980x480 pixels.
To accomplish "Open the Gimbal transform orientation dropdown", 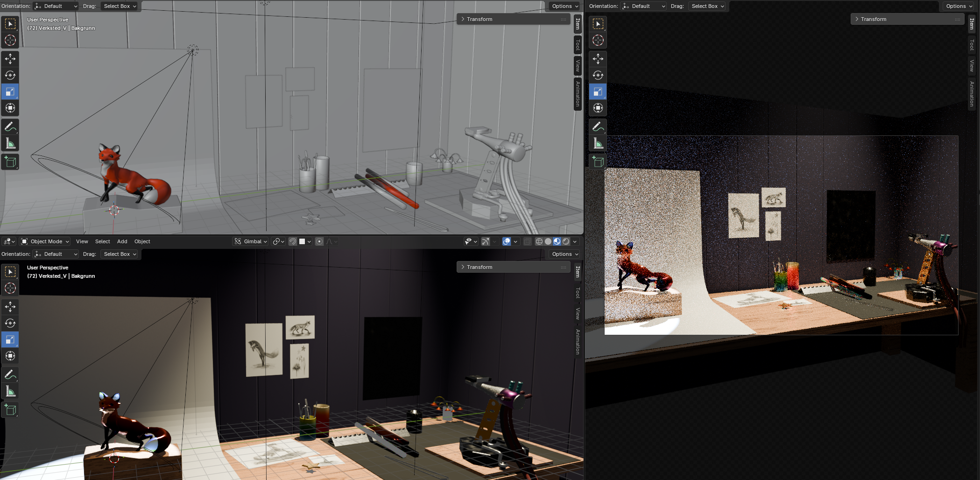I will [251, 241].
